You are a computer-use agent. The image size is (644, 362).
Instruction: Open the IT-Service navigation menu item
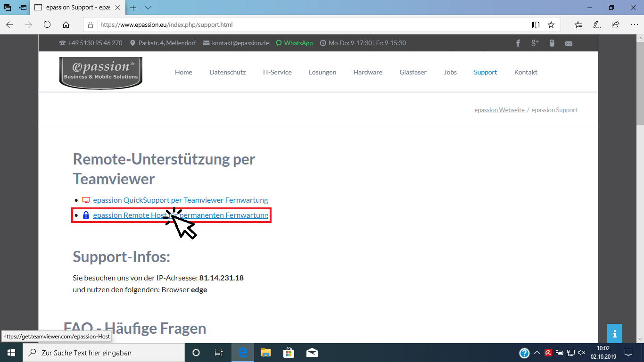[x=277, y=72]
